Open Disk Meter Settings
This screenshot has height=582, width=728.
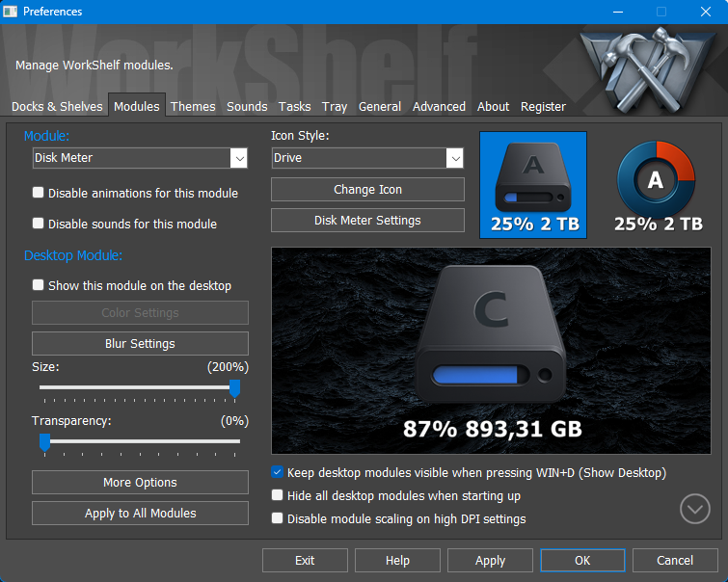coord(367,221)
